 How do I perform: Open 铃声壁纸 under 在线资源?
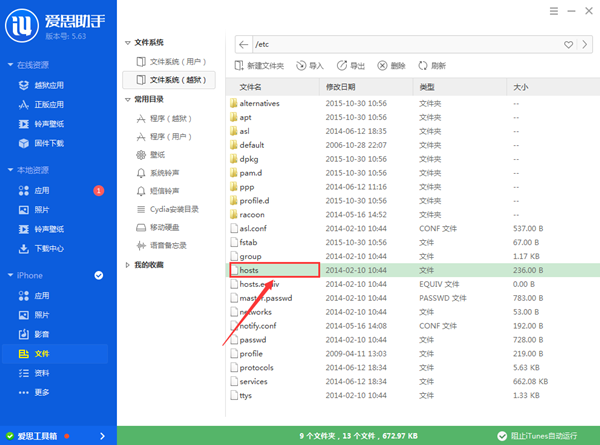[41, 124]
